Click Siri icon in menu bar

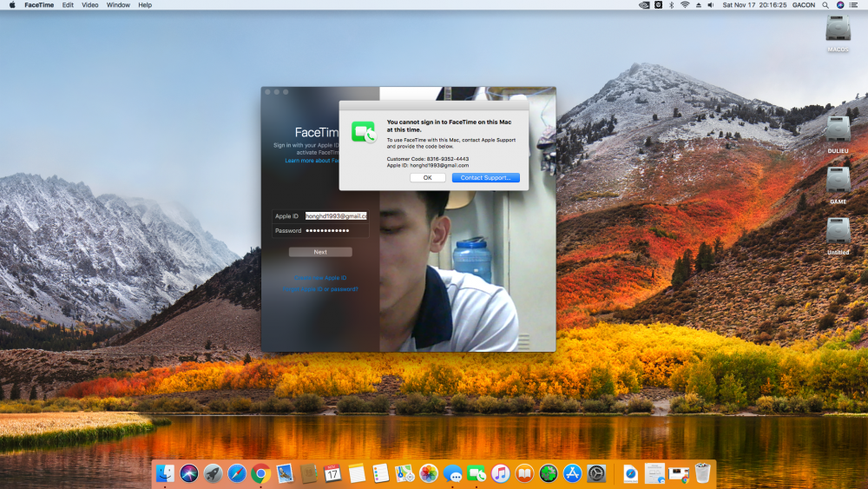tap(840, 5)
